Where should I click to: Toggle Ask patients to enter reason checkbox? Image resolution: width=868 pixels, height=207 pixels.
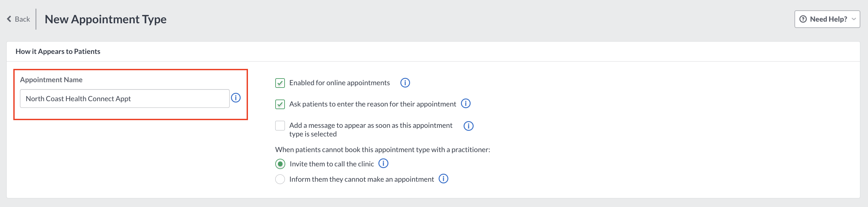(280, 104)
